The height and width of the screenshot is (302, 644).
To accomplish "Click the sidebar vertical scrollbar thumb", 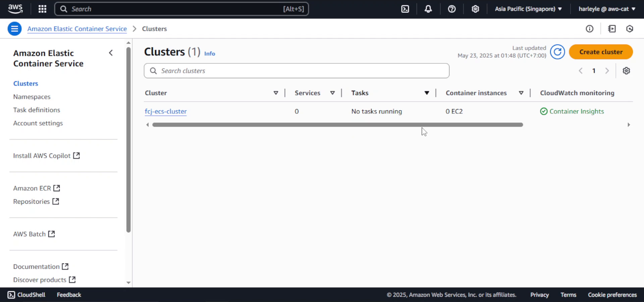I will (x=128, y=140).
